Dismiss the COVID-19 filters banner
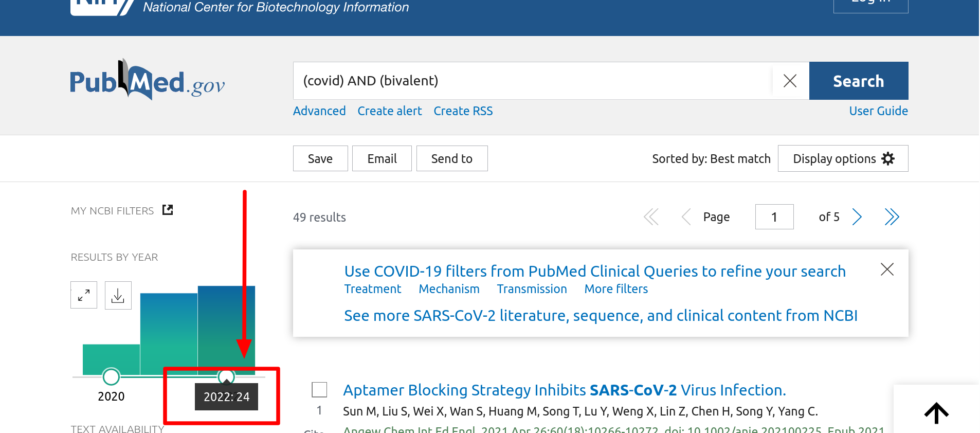 (887, 269)
